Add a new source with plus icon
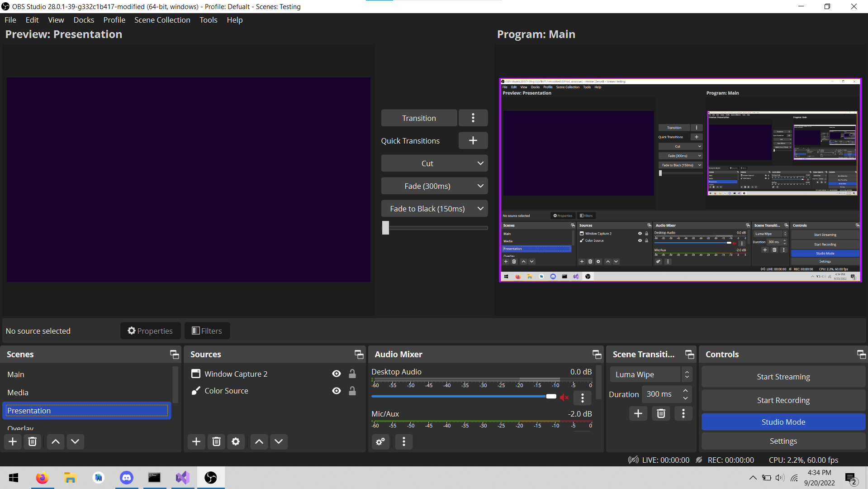This screenshot has width=868, height=489. coord(196,441)
